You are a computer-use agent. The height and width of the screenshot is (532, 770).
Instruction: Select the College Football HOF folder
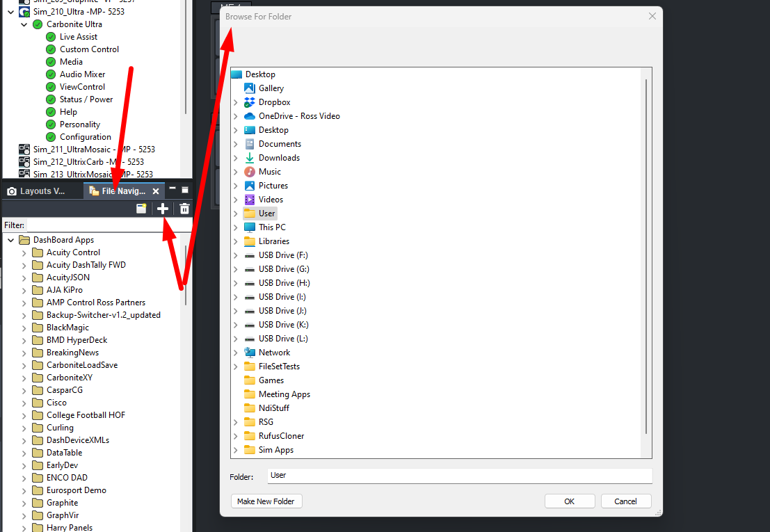point(86,415)
